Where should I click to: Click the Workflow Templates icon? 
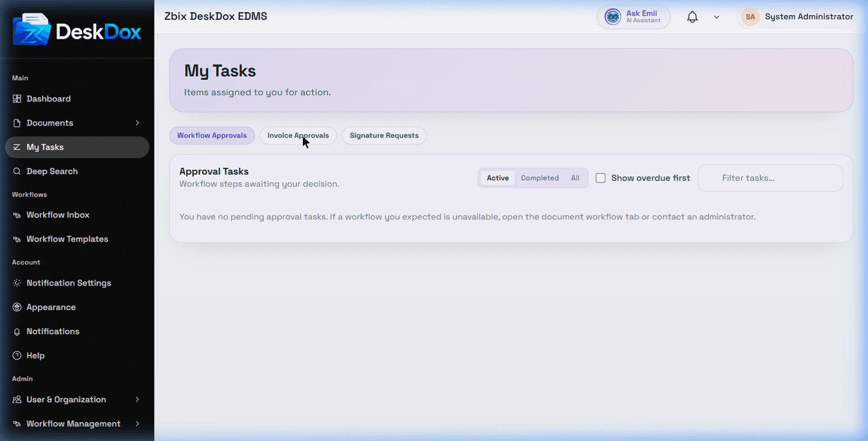[x=17, y=239]
